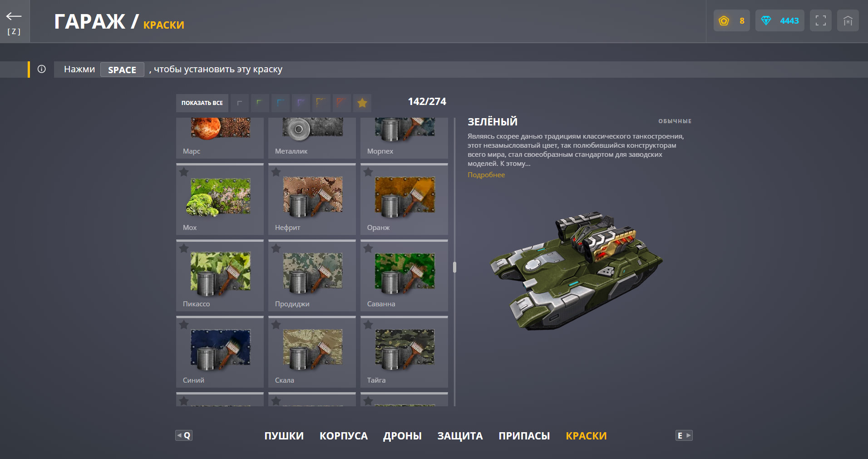Click the green tank preview model
Image resolution: width=868 pixels, height=459 pixels.
tap(576, 270)
